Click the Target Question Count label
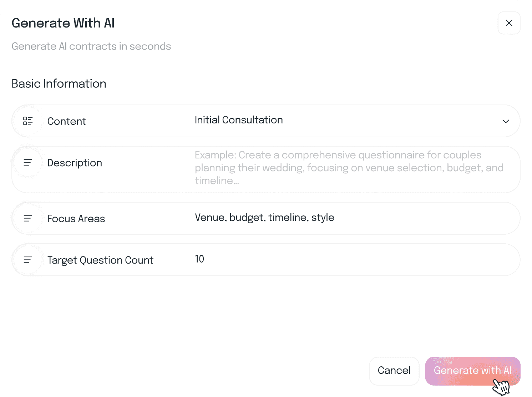The image size is (532, 397). coord(100,260)
